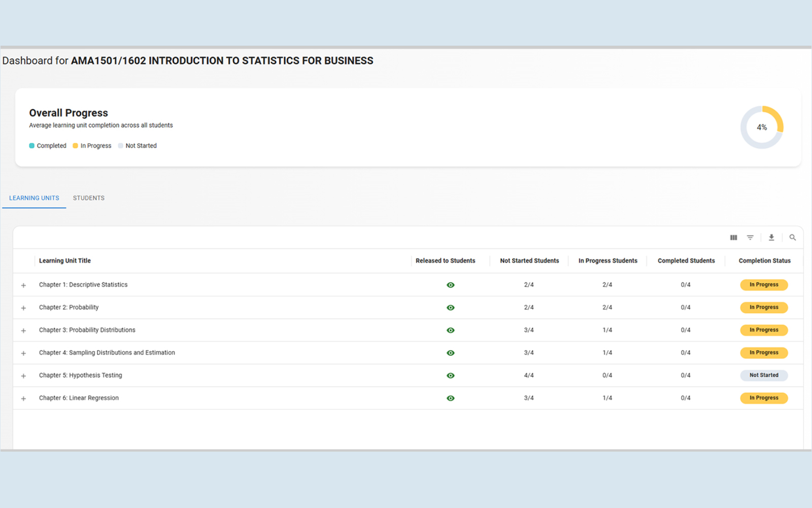Click In Progress badge for Chapter 1
Image resolution: width=812 pixels, height=508 pixels.
pos(764,285)
